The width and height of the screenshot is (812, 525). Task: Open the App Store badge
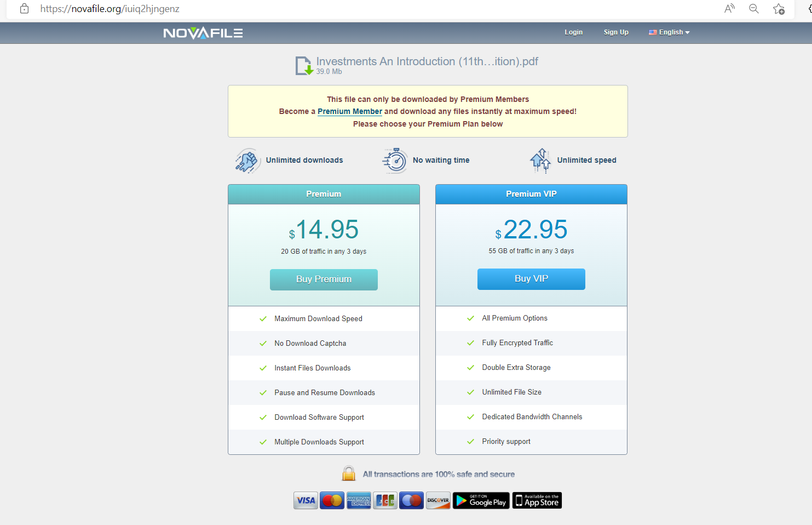(x=537, y=500)
